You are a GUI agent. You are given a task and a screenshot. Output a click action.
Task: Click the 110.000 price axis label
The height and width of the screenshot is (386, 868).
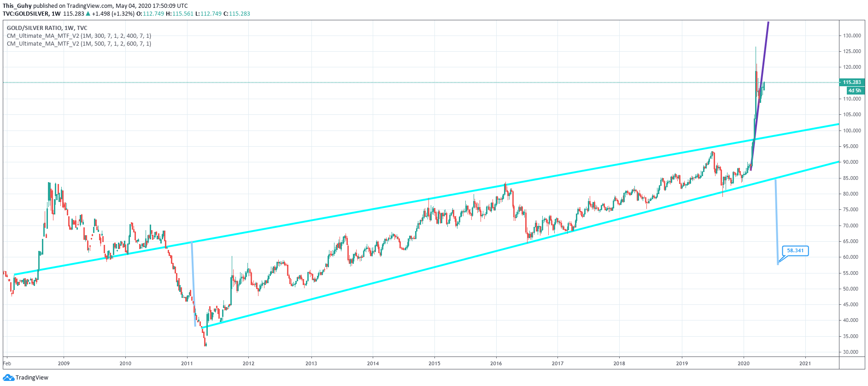pos(852,99)
